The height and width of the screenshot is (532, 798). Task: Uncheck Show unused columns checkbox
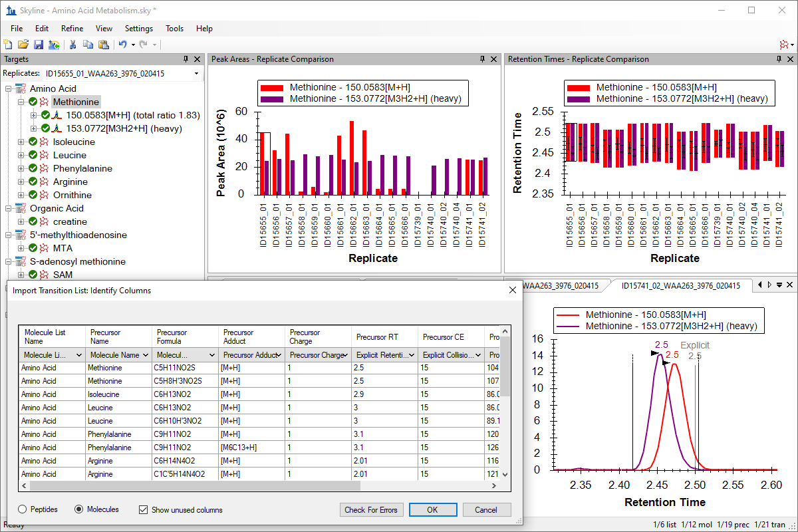click(143, 510)
